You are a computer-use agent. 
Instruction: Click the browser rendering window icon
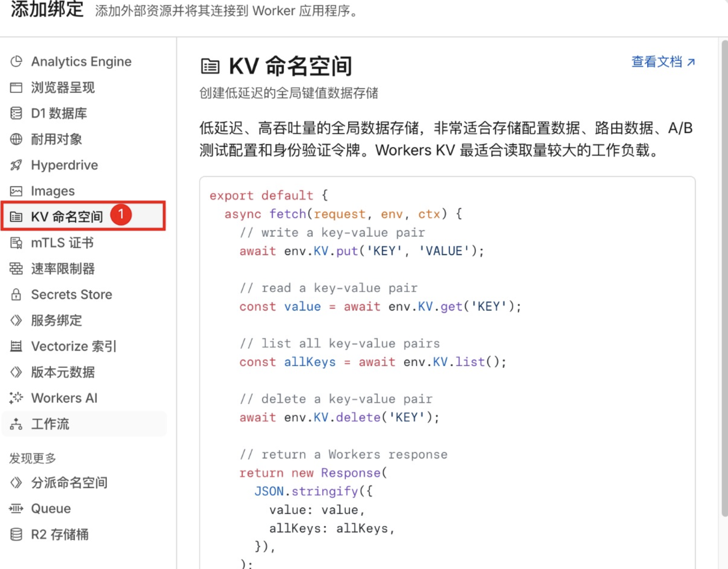click(x=16, y=87)
